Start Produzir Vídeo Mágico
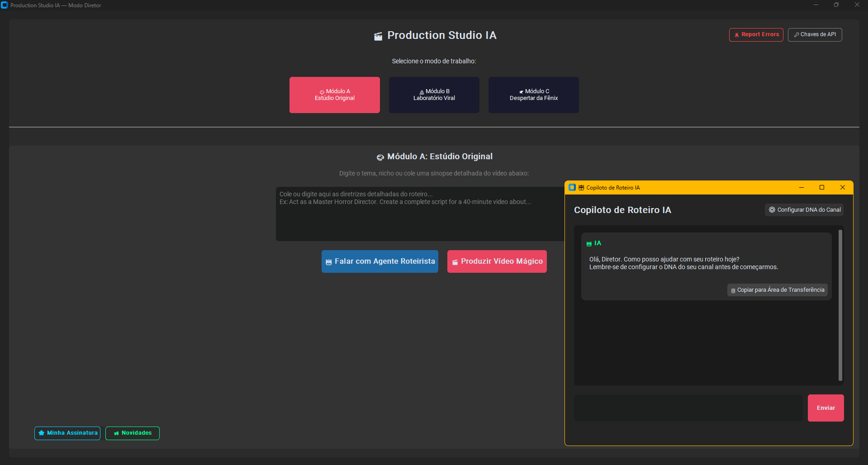 [497, 261]
